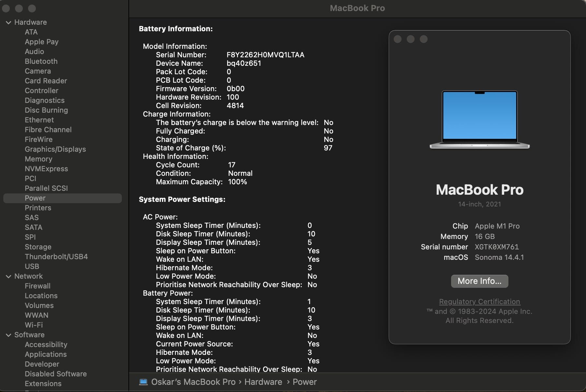Viewport: 586px width, 392px height.
Task: Open Firewall under Network
Action: [37, 286]
